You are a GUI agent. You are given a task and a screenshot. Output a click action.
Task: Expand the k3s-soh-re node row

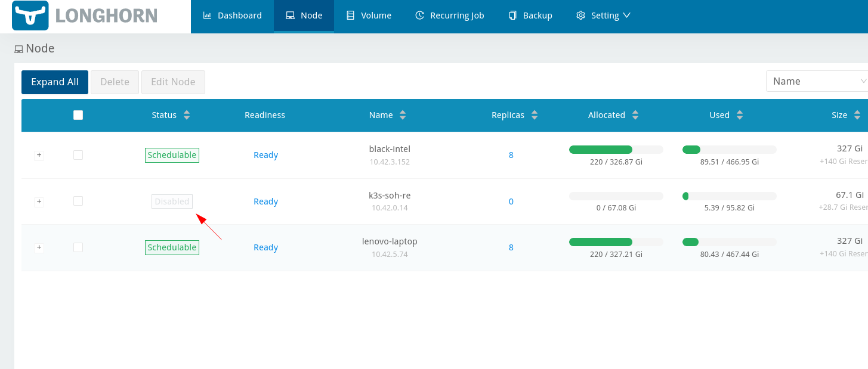click(x=39, y=201)
